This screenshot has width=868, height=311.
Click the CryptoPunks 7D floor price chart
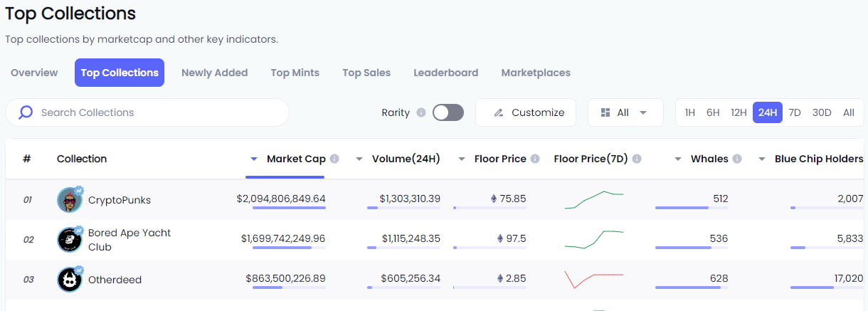594,200
